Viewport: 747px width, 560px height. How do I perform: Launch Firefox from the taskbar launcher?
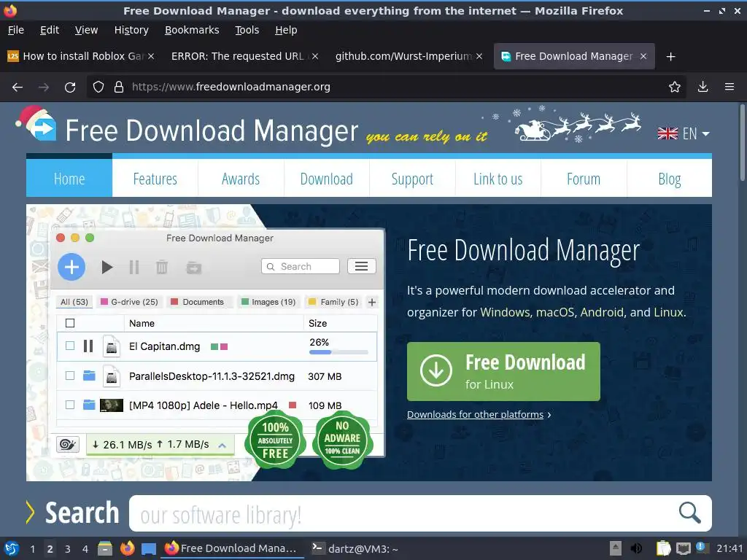pyautogui.click(x=127, y=548)
